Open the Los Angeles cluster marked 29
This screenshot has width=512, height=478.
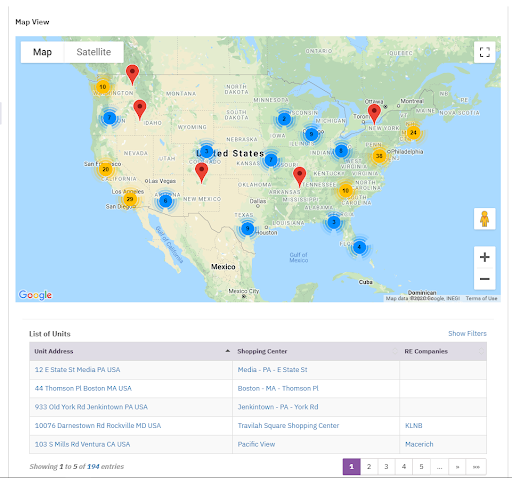coord(130,199)
